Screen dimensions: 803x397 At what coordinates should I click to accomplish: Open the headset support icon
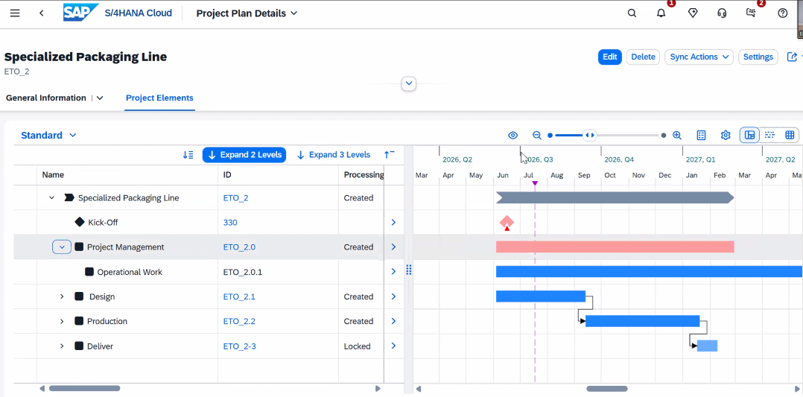coord(722,13)
